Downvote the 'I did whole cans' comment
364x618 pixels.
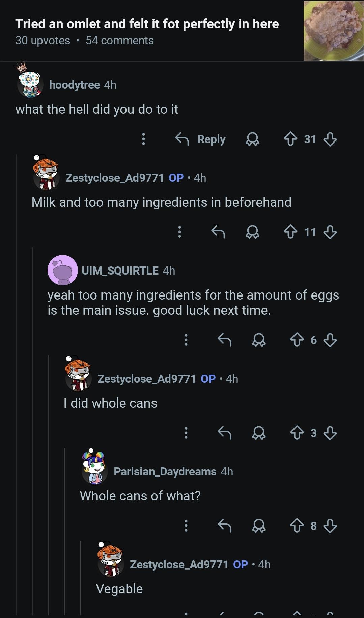(330, 433)
